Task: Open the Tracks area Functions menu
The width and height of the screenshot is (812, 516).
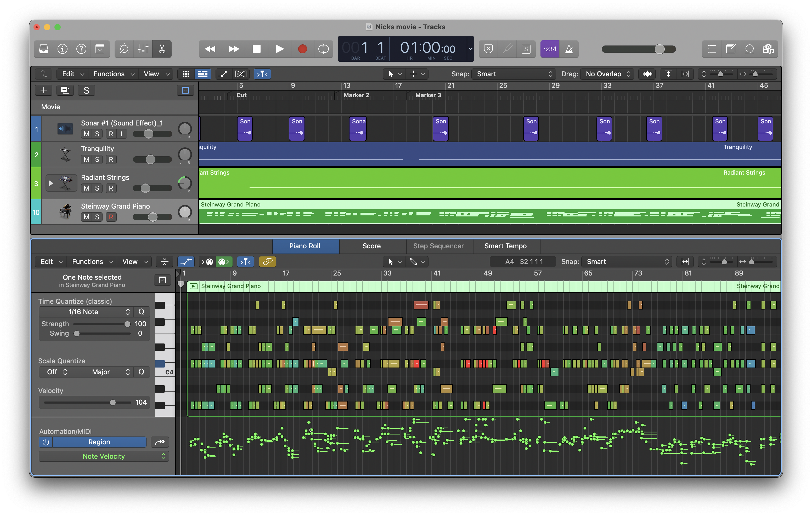Action: [114, 74]
